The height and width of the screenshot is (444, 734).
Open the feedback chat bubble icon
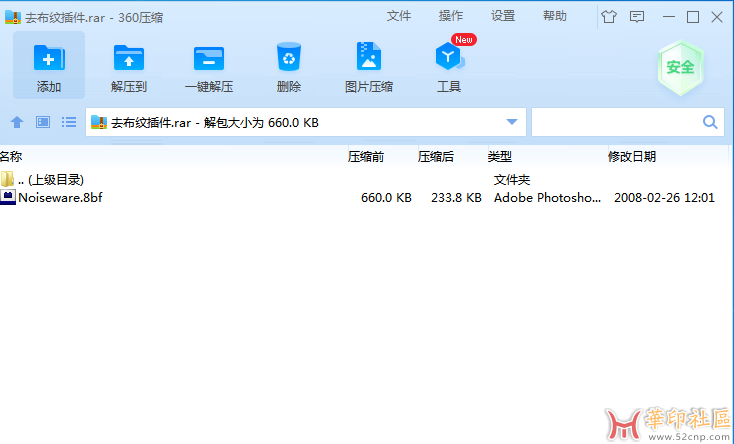[x=637, y=17]
